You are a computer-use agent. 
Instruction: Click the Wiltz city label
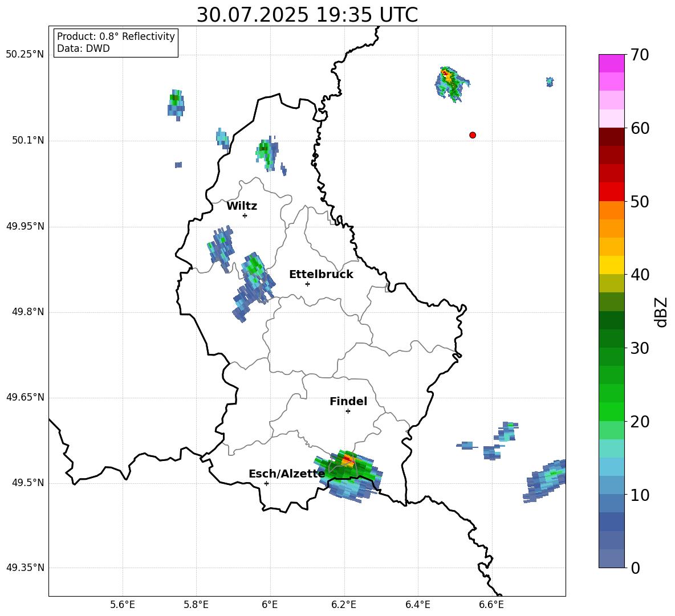tap(242, 206)
